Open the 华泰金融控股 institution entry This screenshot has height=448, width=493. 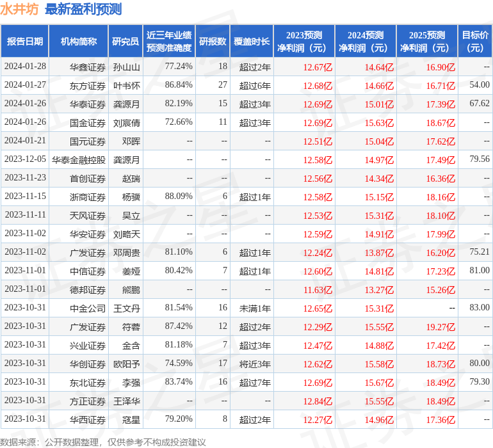pos(79,159)
